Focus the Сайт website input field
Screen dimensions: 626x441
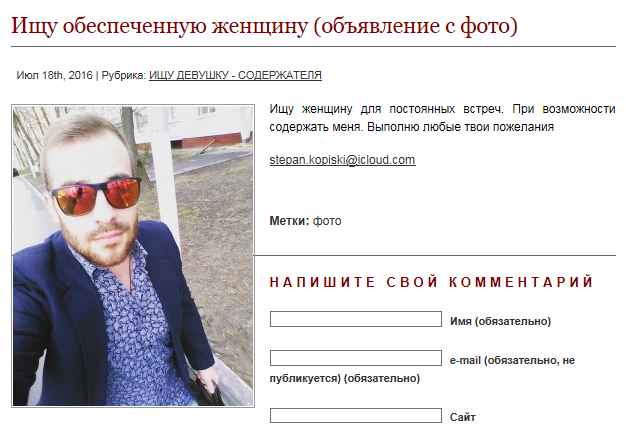pos(356,415)
